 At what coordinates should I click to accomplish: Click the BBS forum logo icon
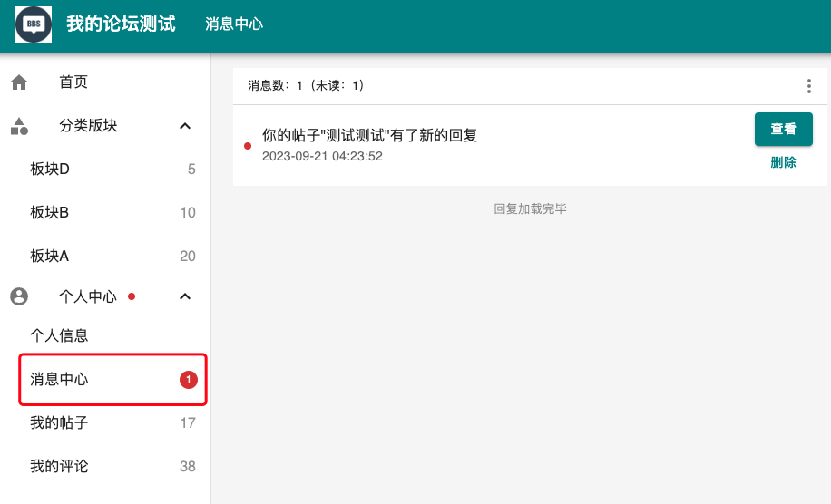point(34,24)
